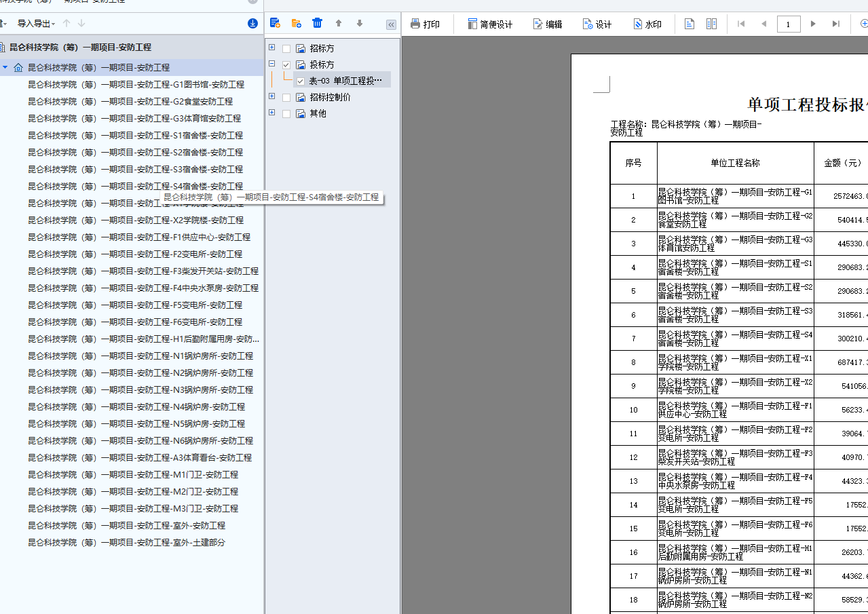Open the 导入导出 dropdown menu
Image resolution: width=868 pixels, height=614 pixels.
click(x=35, y=23)
